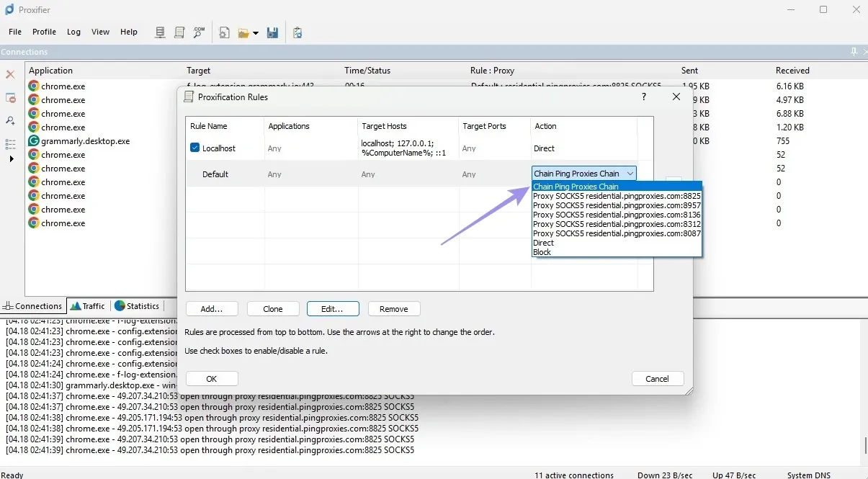Click the Remove button

tap(394, 308)
